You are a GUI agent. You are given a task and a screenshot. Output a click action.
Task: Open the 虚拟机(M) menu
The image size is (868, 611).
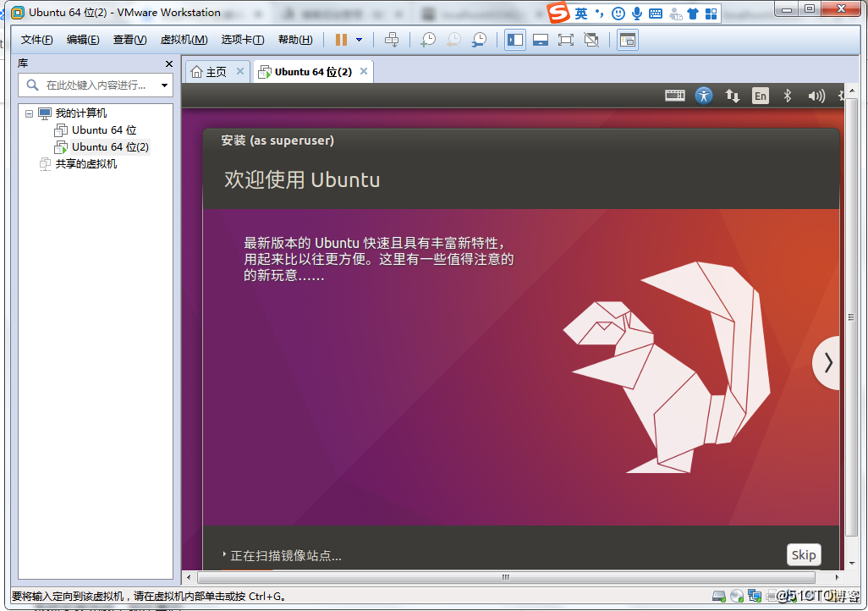184,40
